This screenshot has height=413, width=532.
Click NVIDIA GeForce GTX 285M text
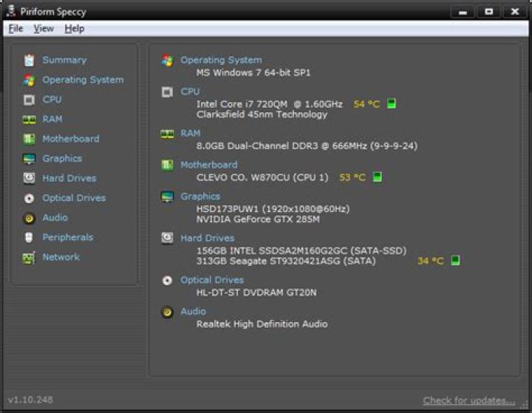(x=258, y=219)
